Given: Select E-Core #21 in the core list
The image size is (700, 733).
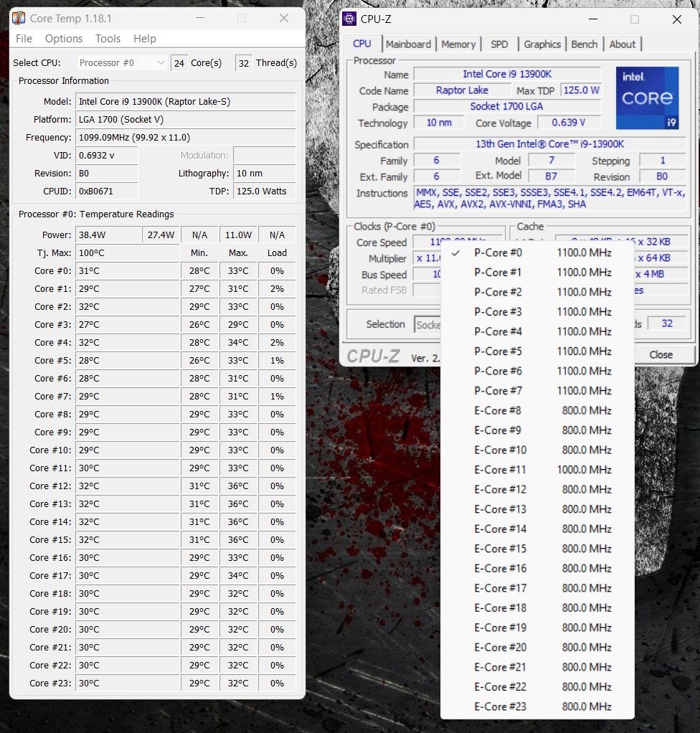Looking at the screenshot, I should pyautogui.click(x=537, y=667).
